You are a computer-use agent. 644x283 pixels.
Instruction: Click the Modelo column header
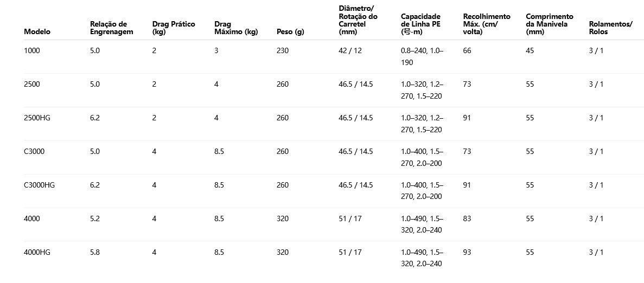37,31
